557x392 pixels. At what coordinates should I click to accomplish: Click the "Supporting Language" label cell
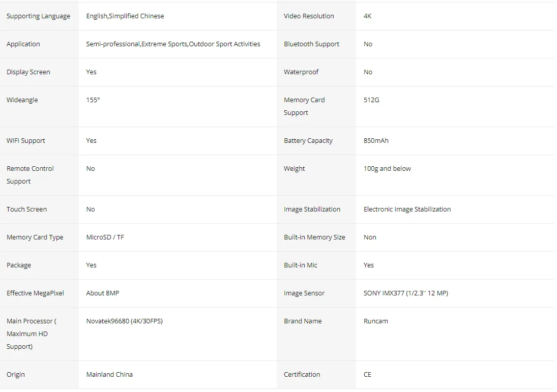[x=38, y=16]
